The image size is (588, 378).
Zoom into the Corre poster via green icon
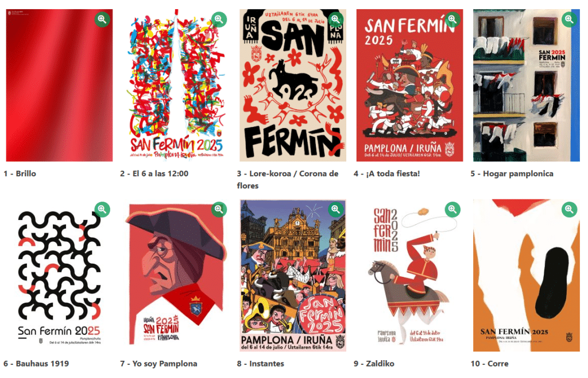(x=569, y=209)
